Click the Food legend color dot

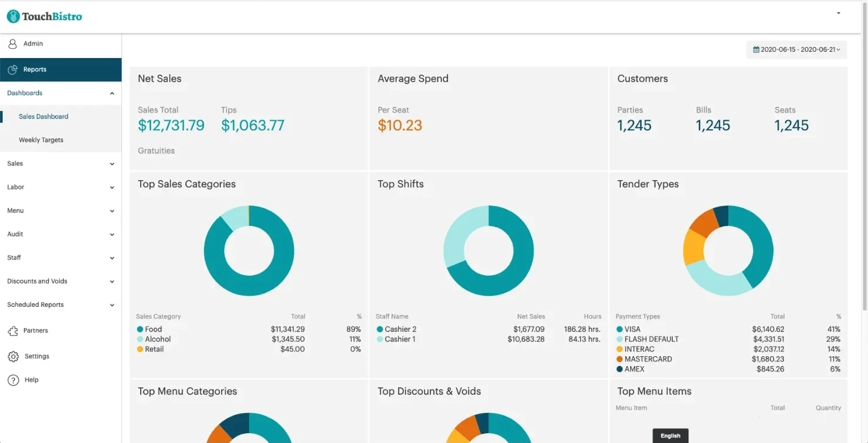pos(140,330)
